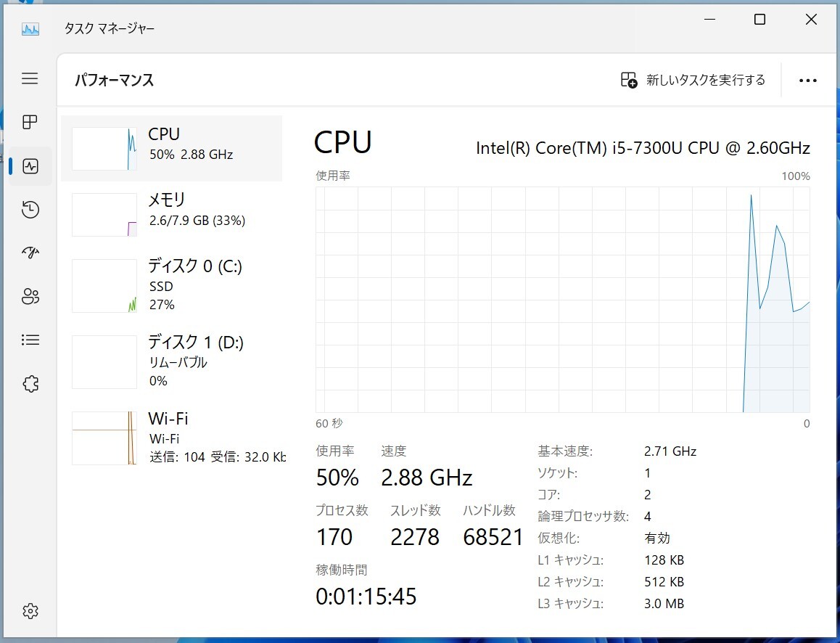Click the スレッド数 label
Image resolution: width=840 pixels, height=643 pixels.
415,510
